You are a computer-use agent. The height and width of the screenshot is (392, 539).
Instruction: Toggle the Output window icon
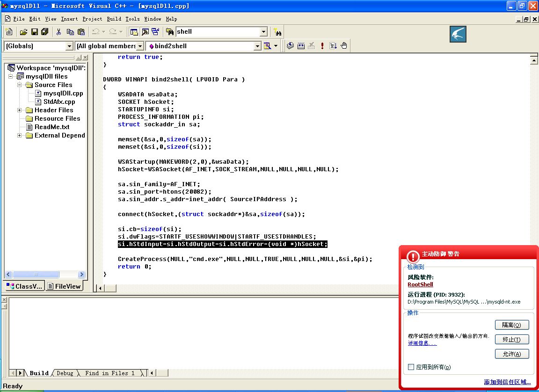pos(145,32)
